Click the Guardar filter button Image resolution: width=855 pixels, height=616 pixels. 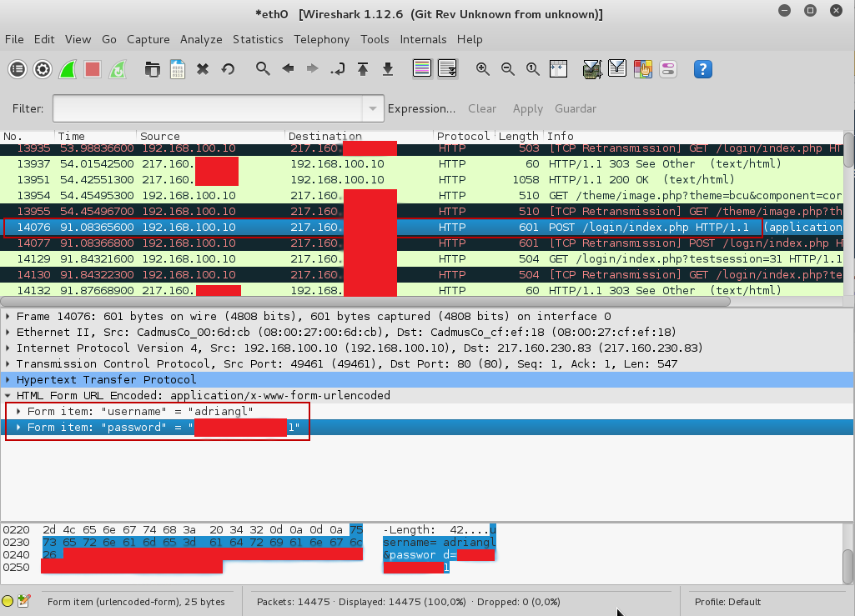click(x=576, y=108)
